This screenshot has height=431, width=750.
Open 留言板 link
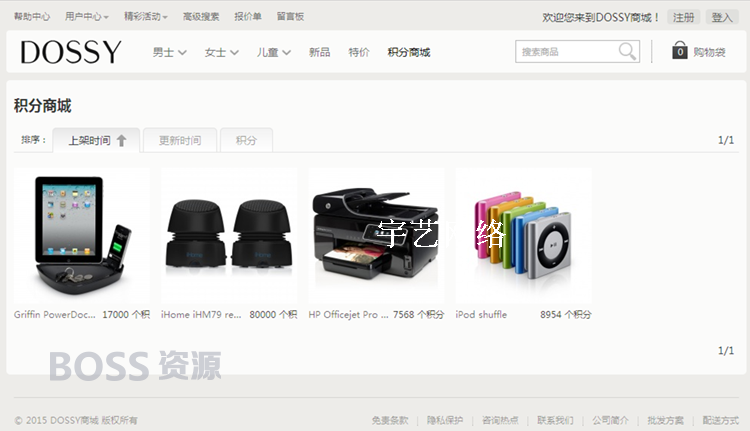click(x=290, y=17)
